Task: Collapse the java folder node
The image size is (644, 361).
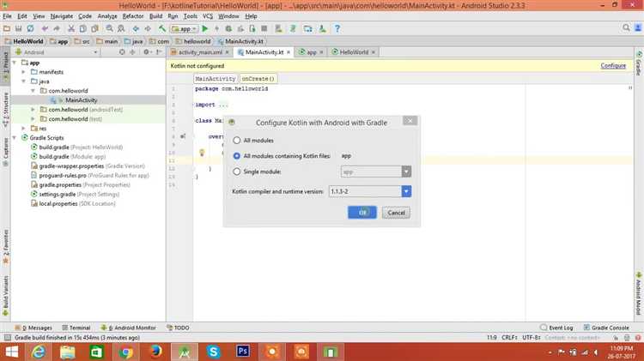Action: point(24,81)
